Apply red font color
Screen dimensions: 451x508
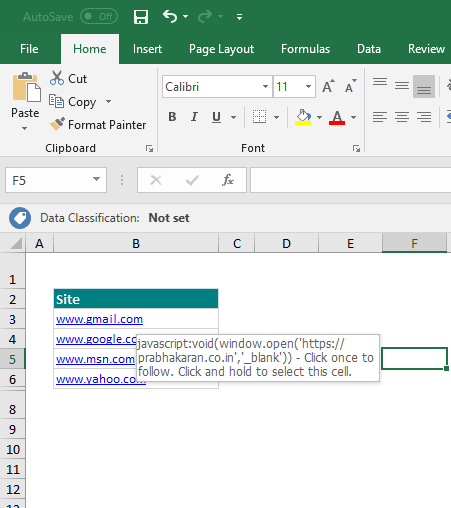pos(337,117)
